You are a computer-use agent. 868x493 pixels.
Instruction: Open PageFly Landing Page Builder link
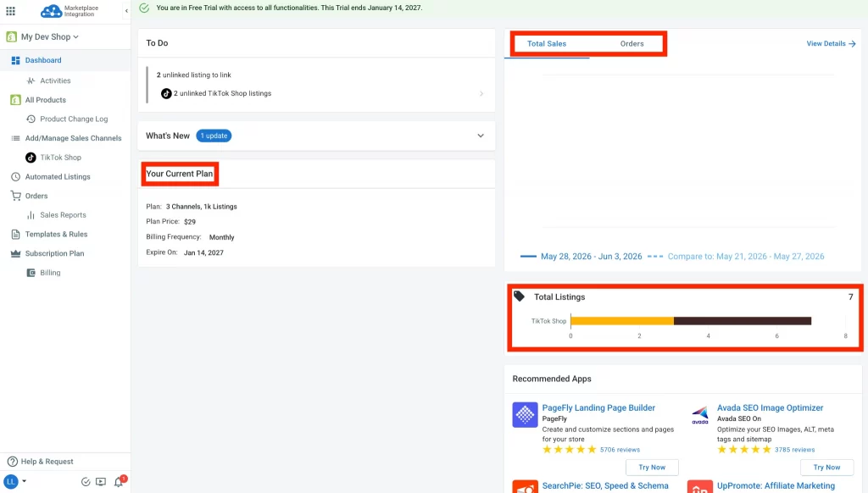tap(598, 407)
